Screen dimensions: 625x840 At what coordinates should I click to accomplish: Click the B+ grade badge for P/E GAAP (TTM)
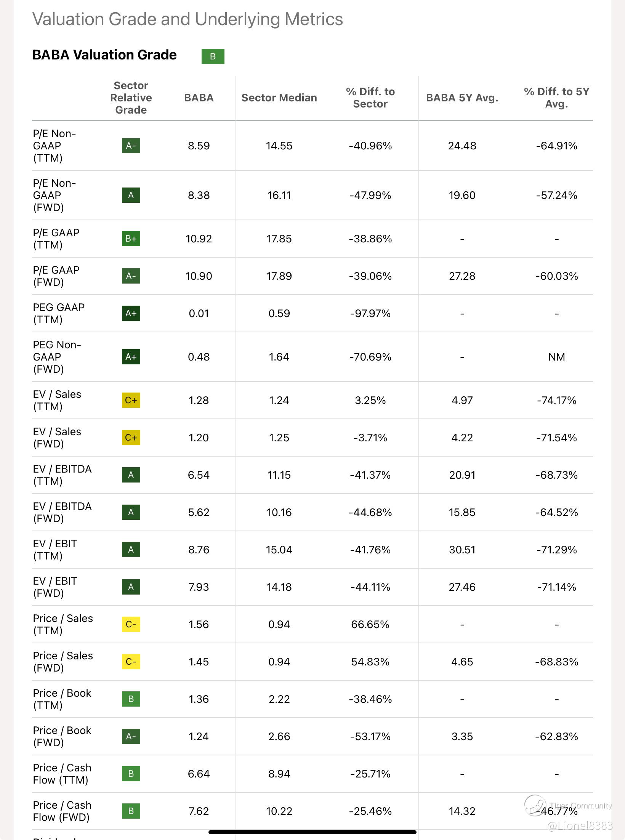131,239
